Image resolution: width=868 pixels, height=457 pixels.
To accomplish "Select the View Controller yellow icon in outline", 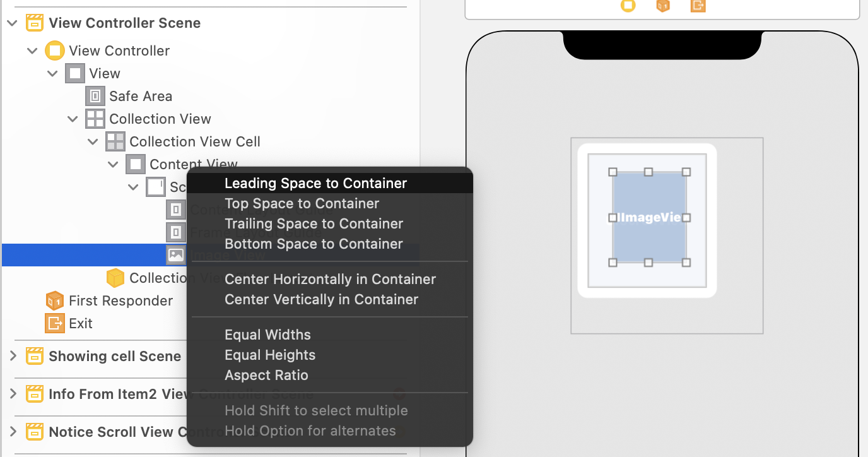I will [x=55, y=50].
